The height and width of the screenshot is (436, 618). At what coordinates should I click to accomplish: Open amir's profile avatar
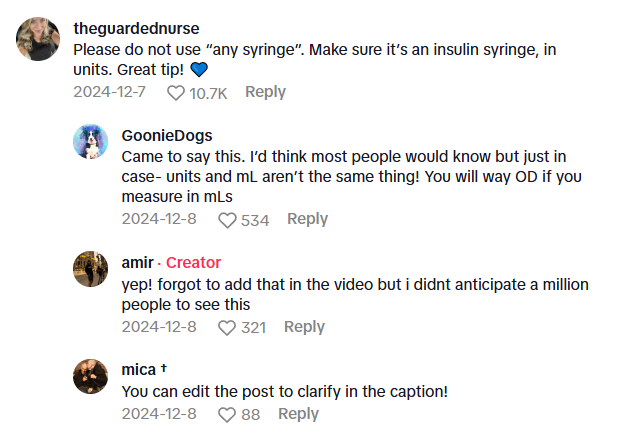tap(91, 268)
